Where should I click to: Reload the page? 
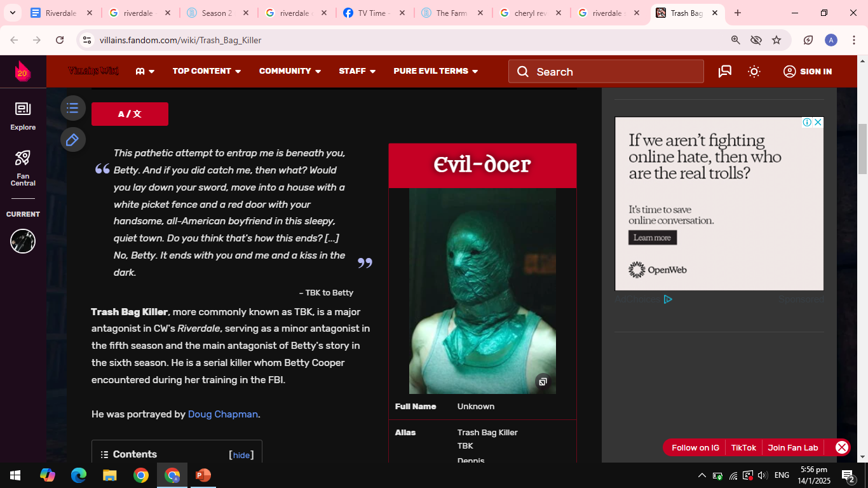(60, 40)
